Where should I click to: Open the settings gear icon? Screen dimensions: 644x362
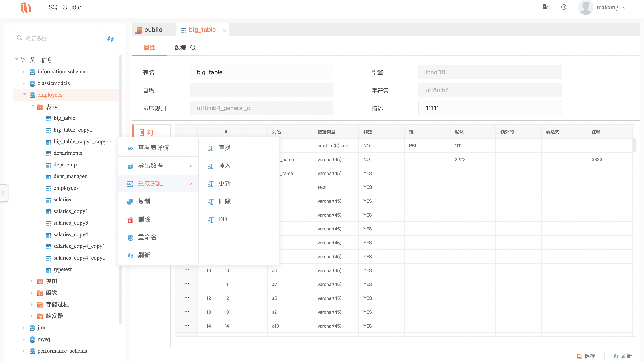(x=564, y=7)
